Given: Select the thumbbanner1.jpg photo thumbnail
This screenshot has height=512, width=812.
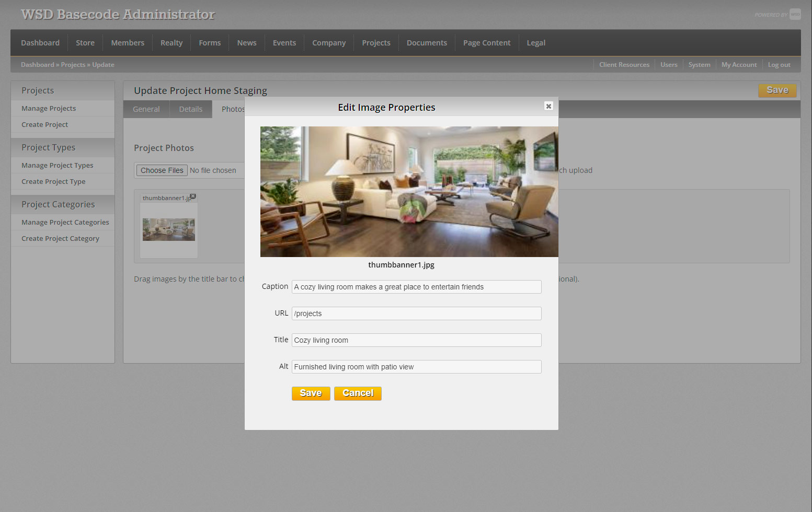Looking at the screenshot, I should [x=169, y=230].
